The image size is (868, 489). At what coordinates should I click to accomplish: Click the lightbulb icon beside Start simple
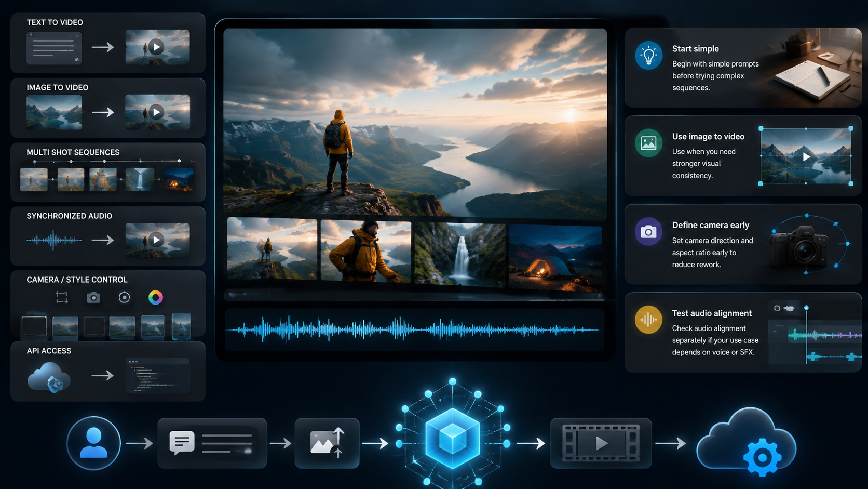tap(648, 55)
